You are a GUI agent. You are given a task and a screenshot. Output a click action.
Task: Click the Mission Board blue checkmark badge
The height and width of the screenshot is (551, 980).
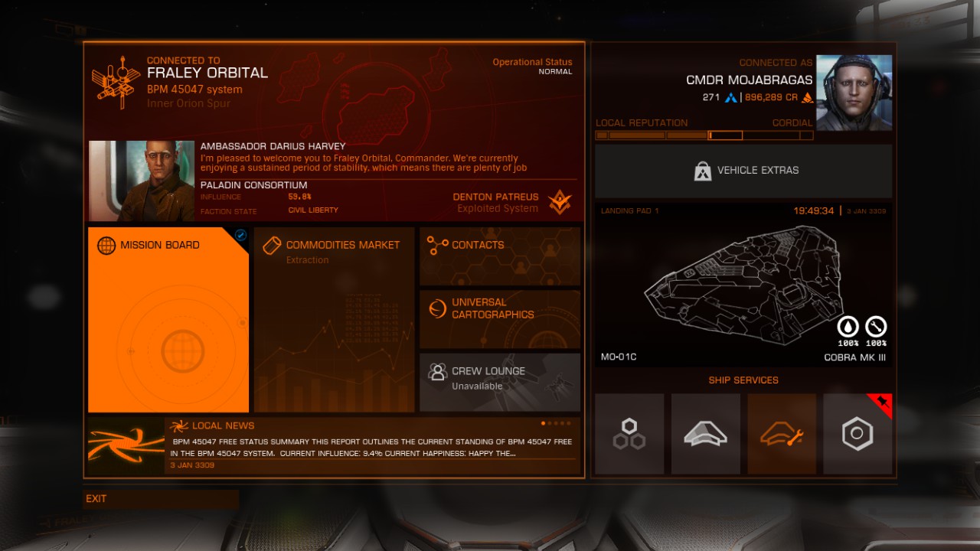pyautogui.click(x=240, y=236)
